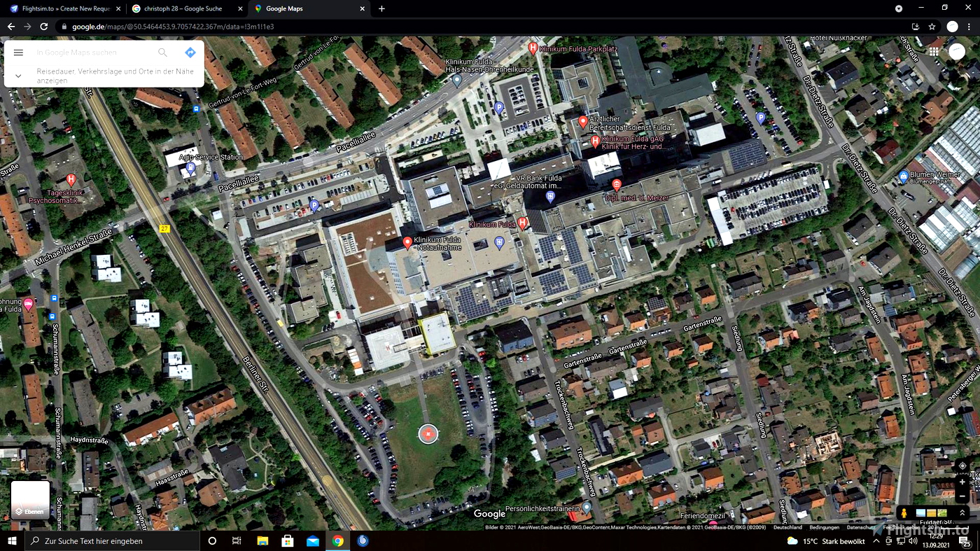Screen dimensions: 980x551
Task: Toggle map layers with the Ebenen tile
Action: [x=30, y=500]
